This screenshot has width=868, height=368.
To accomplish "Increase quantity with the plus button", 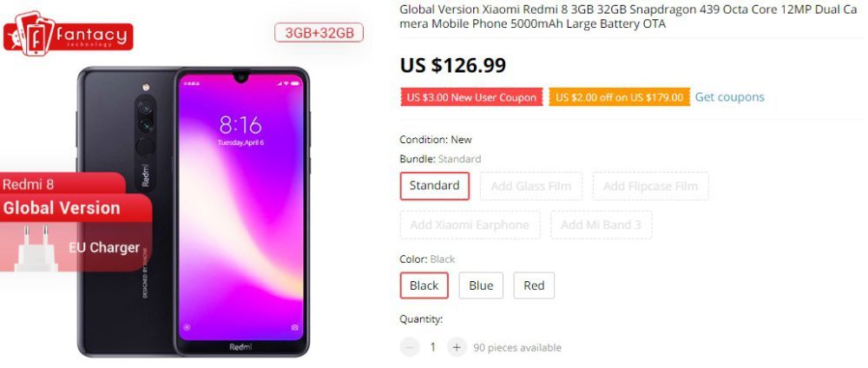I will pyautogui.click(x=457, y=347).
